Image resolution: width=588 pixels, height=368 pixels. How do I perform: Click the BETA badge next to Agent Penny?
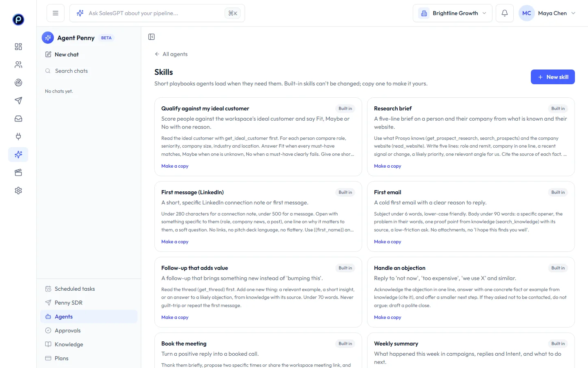(106, 38)
